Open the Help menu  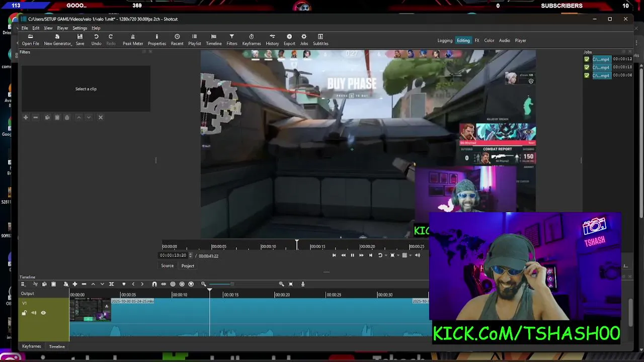pyautogui.click(x=96, y=28)
